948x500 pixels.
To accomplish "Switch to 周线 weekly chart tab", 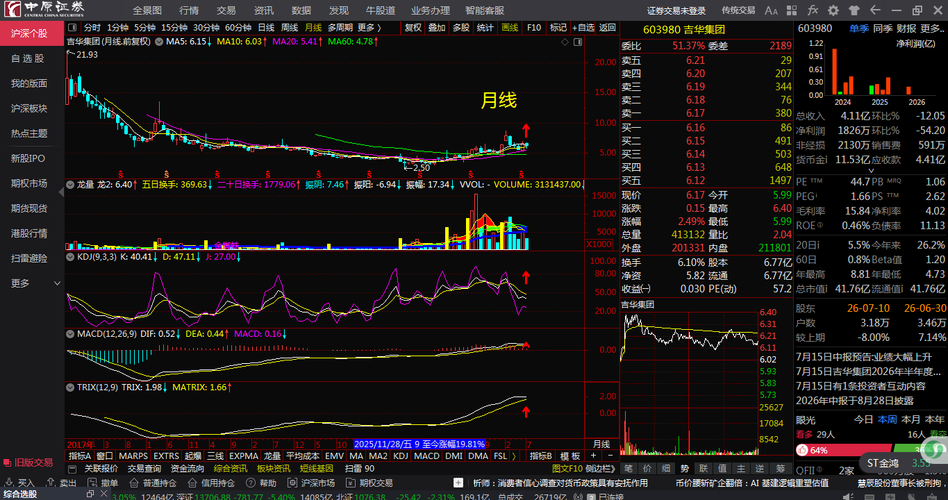I will click(x=290, y=28).
